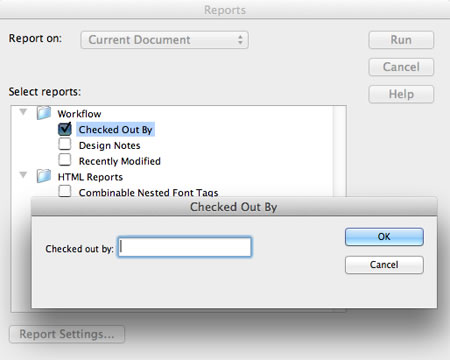Select the Checked Out By report item
The height and width of the screenshot is (360, 450).
[115, 129]
